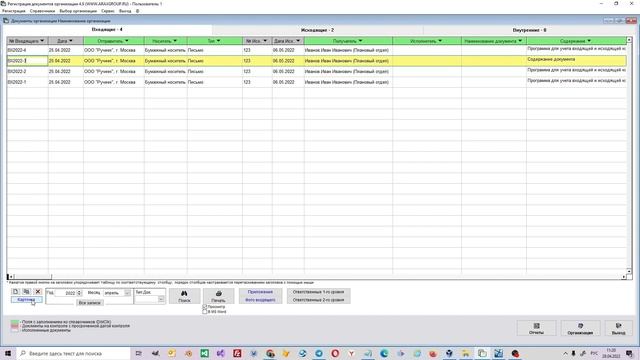Open the Месяц dropdown showing апрель
Viewport: 640px width, 360px height.
click(x=127, y=293)
